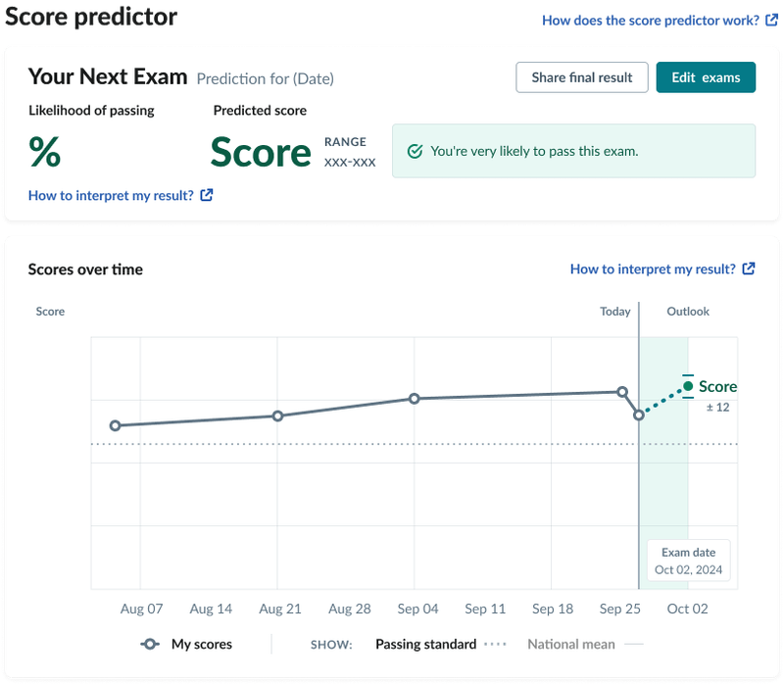Click the green checkmark icon in the pass message
784x684 pixels.
[x=416, y=151]
